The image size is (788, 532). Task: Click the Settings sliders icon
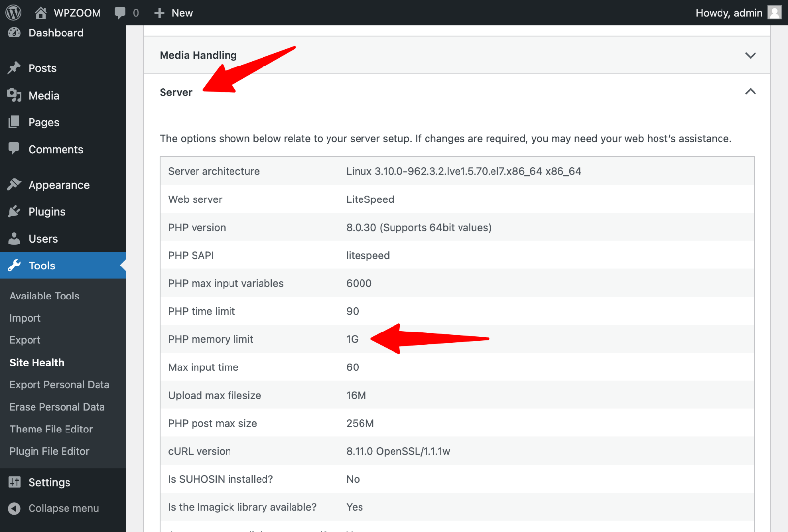[x=14, y=482]
